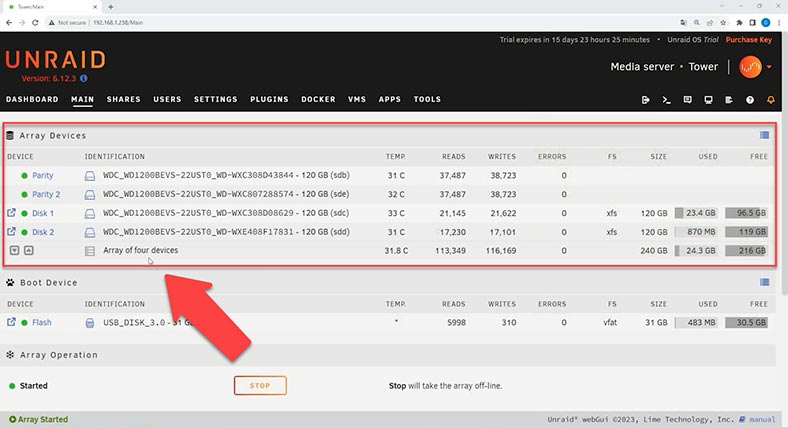Open the Tools tab

point(427,99)
